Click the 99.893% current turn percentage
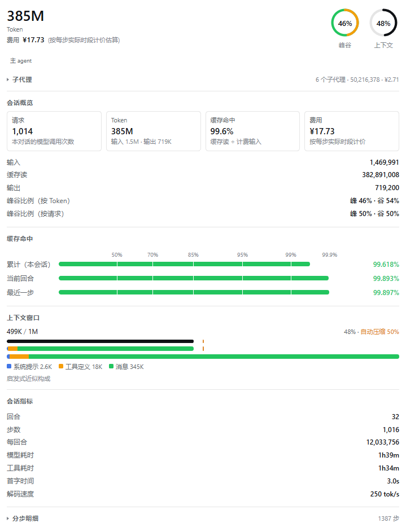 386,279
